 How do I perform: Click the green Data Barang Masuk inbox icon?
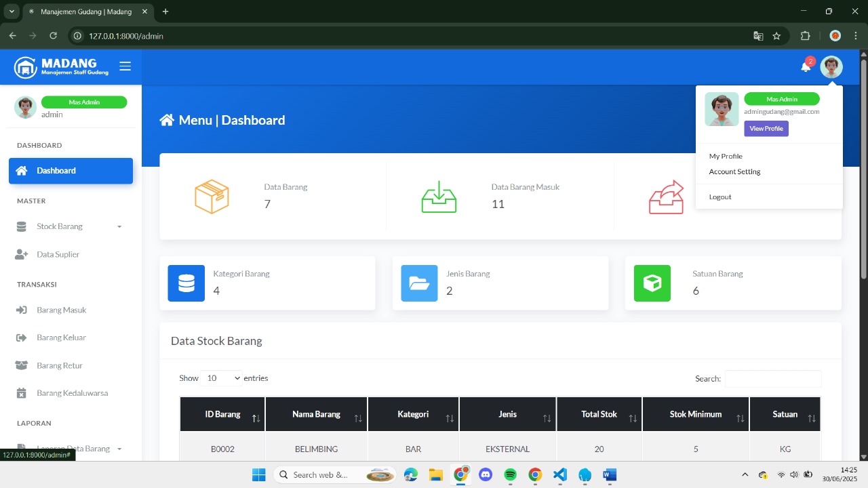[439, 197]
